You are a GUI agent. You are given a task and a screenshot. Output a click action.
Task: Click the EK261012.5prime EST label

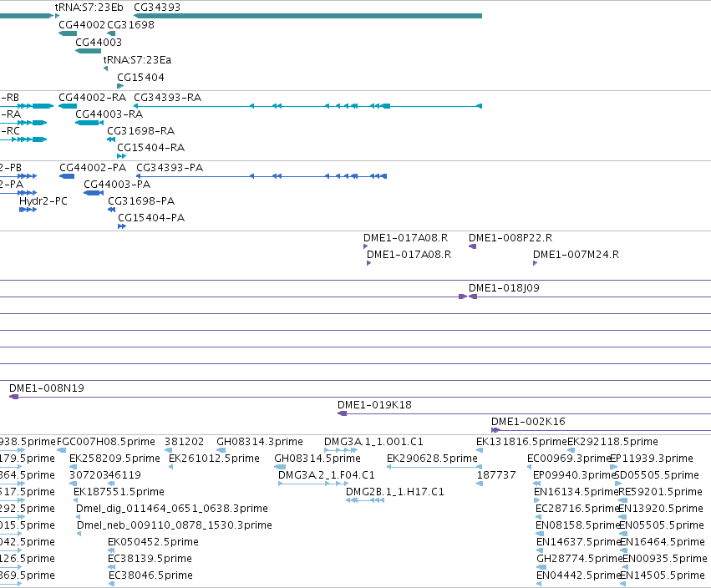[214, 459]
